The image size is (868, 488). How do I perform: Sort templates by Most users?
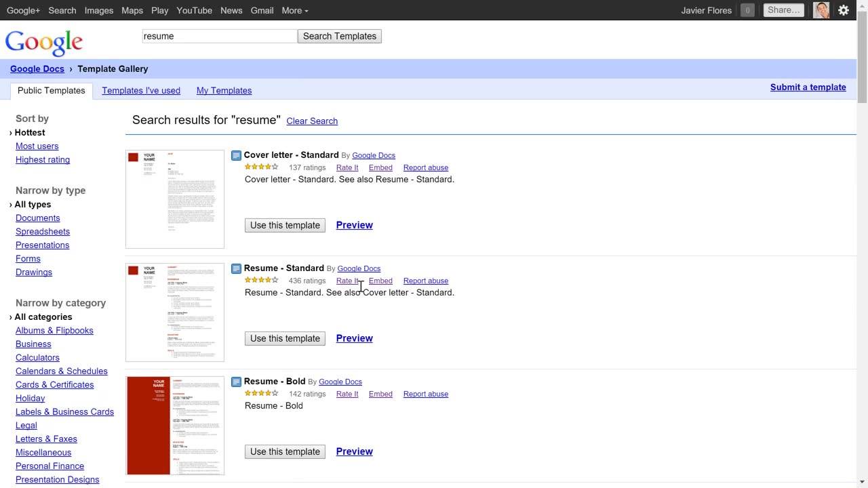37,146
